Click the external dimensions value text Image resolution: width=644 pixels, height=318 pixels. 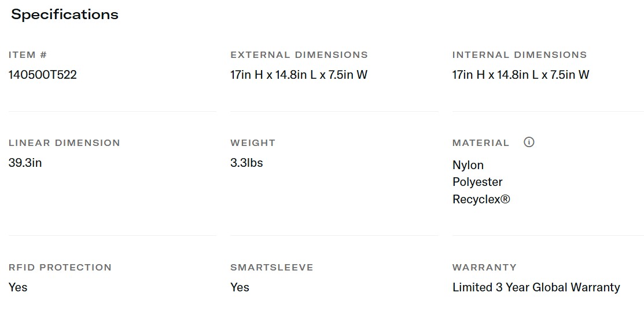pyautogui.click(x=299, y=75)
